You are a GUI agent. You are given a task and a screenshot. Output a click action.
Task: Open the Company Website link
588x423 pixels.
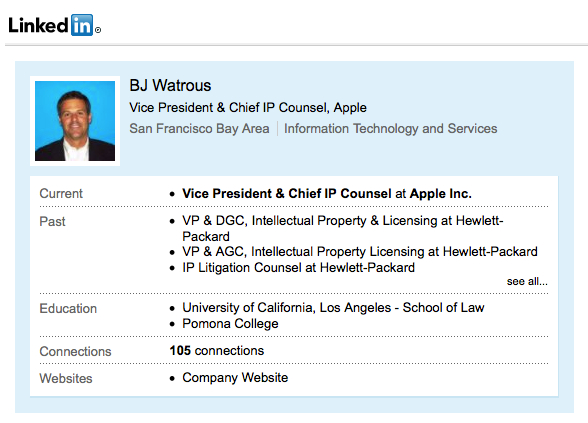coord(235,378)
